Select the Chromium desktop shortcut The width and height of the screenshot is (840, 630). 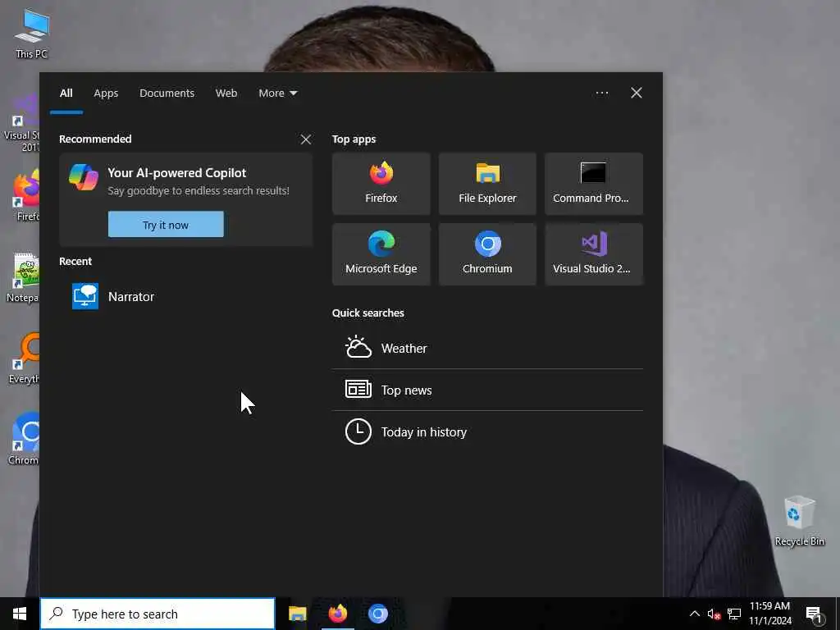(x=24, y=438)
